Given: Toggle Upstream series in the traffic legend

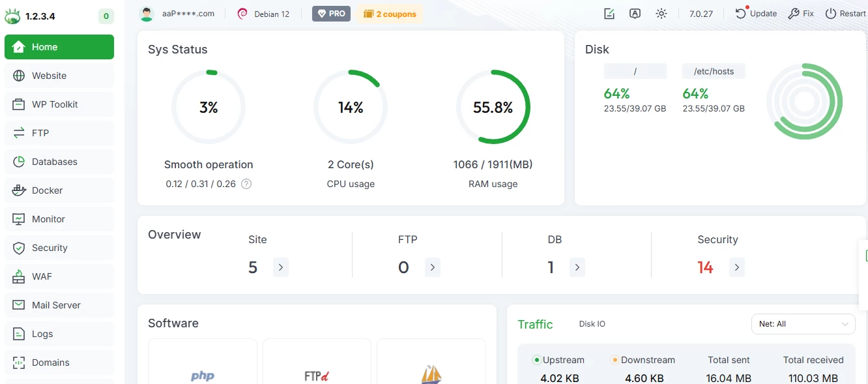Looking at the screenshot, I should [x=559, y=359].
